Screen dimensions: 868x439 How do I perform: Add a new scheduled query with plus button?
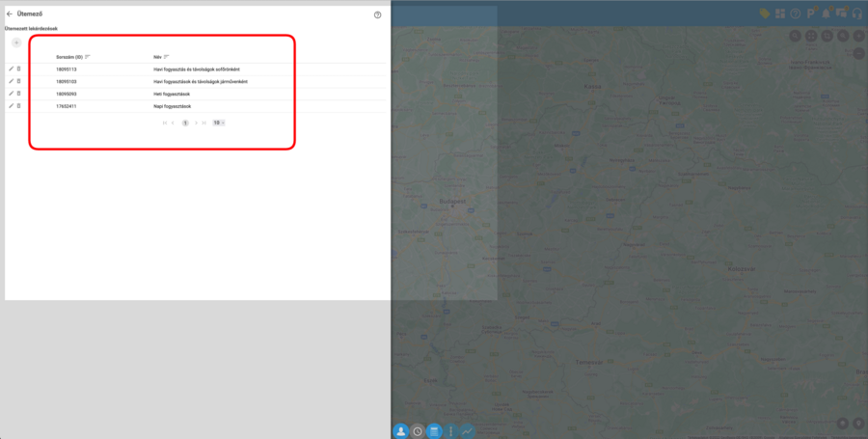(16, 42)
